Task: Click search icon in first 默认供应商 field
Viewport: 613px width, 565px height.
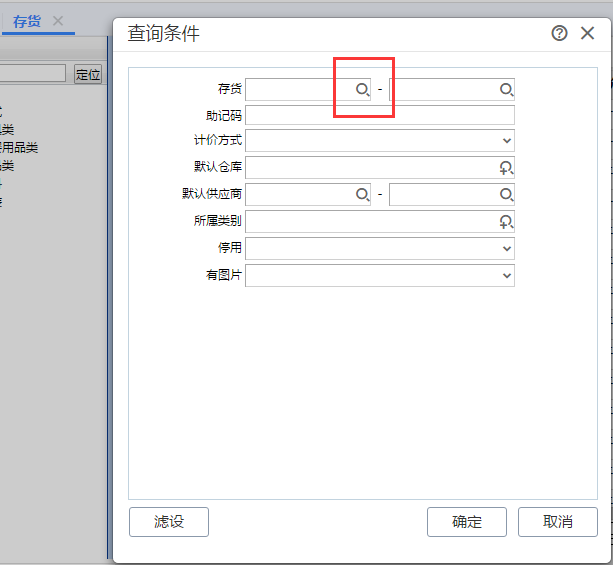Action: click(x=363, y=194)
